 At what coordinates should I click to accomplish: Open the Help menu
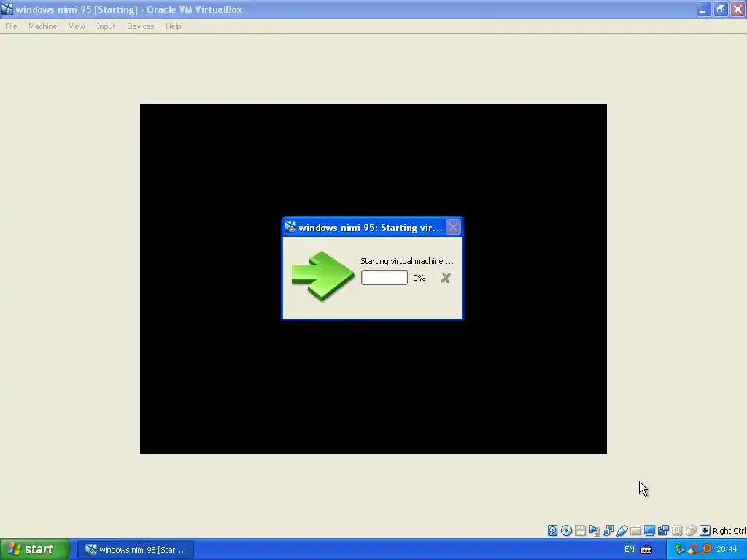click(173, 26)
